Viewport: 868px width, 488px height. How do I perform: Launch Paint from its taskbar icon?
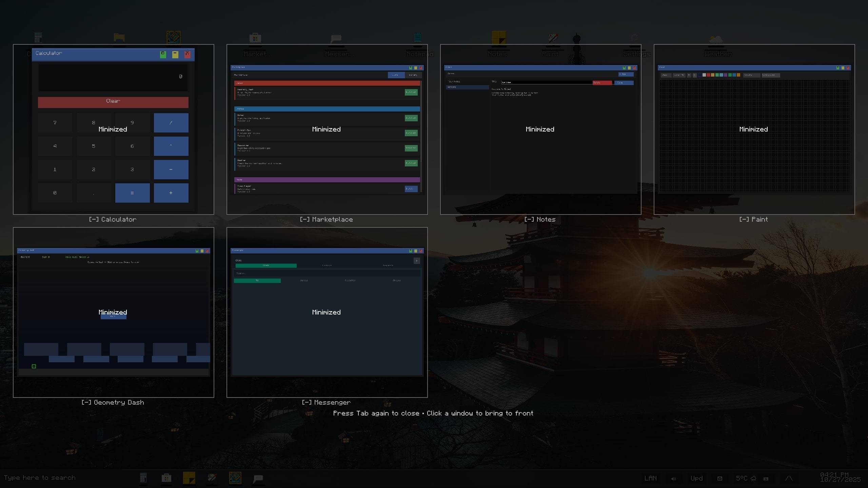tap(212, 478)
